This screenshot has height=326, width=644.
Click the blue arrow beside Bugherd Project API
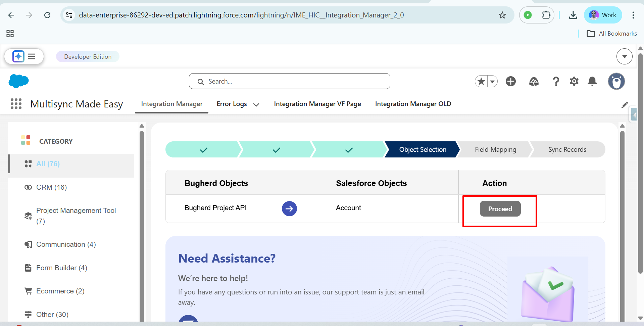click(289, 209)
